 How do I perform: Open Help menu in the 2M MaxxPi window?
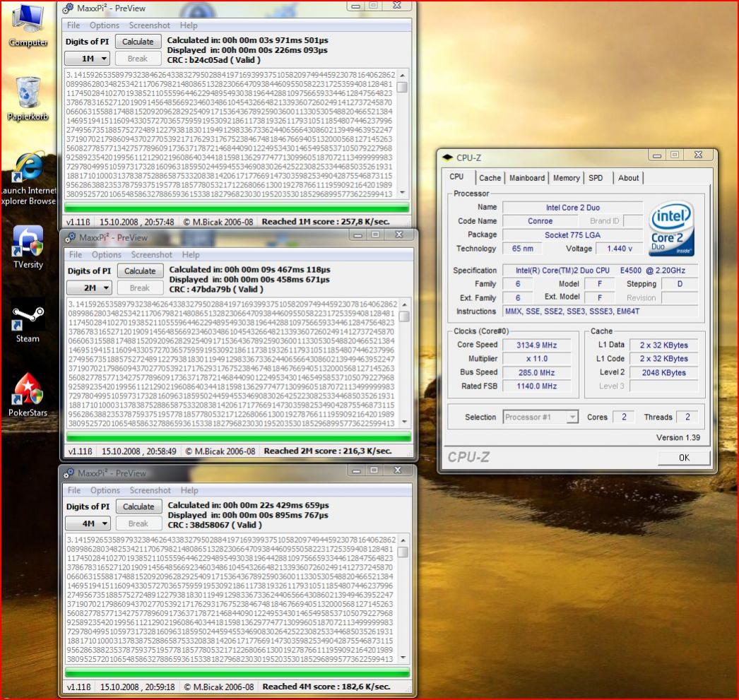pyautogui.click(x=191, y=255)
